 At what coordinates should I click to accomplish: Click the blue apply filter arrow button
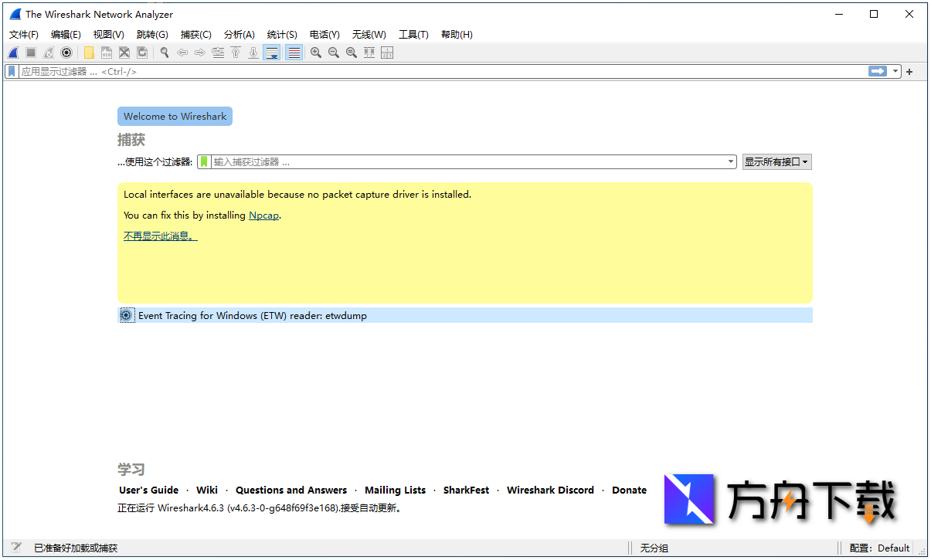pos(878,71)
